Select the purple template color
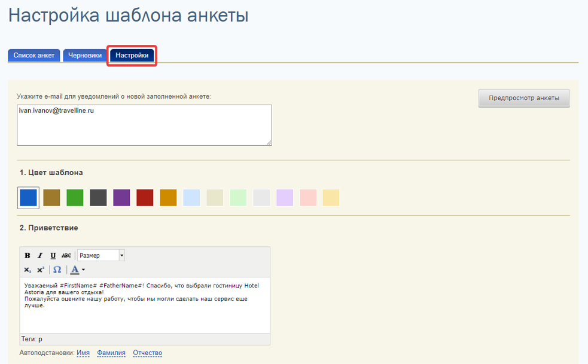Viewport: 588px width, 364px height. pyautogui.click(x=121, y=198)
